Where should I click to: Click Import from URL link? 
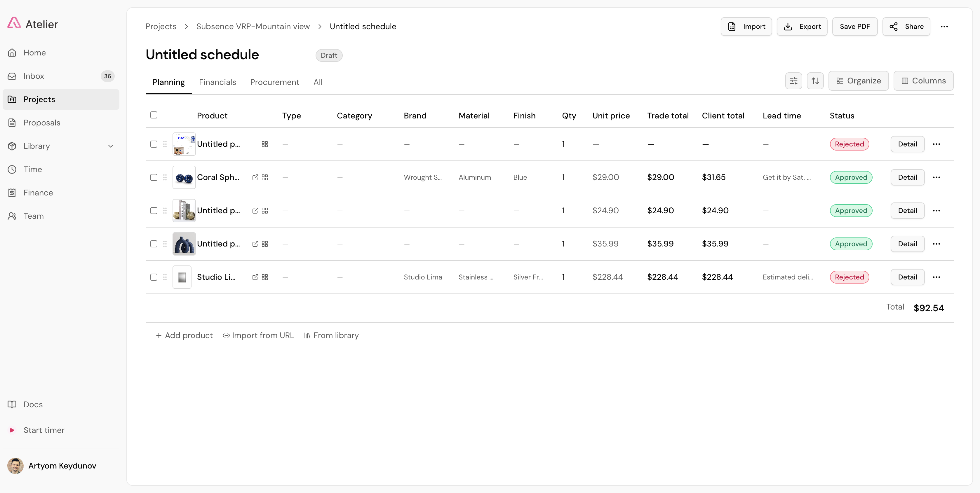tap(258, 335)
